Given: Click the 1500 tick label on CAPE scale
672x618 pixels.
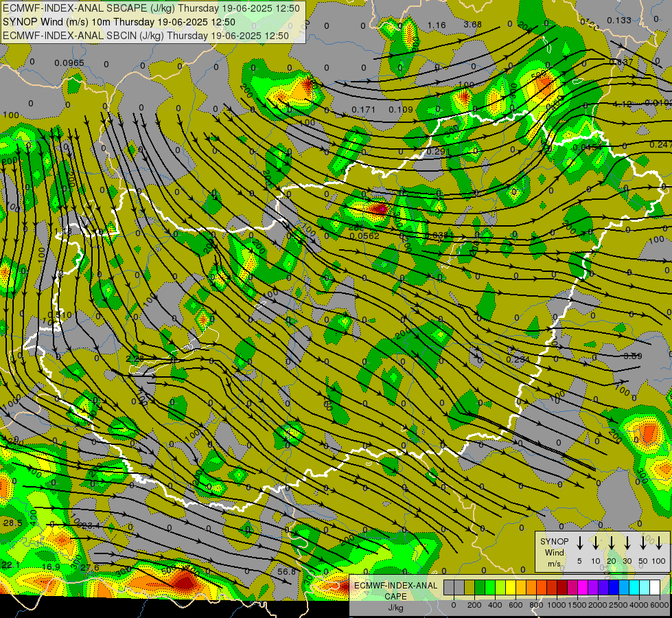Looking at the screenshot, I should tap(577, 606).
